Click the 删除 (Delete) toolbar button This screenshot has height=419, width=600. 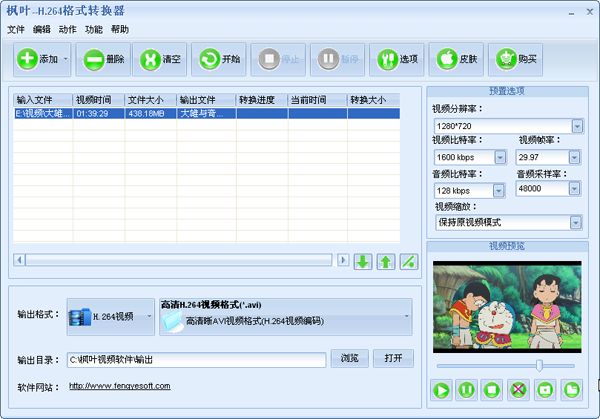pos(103,59)
